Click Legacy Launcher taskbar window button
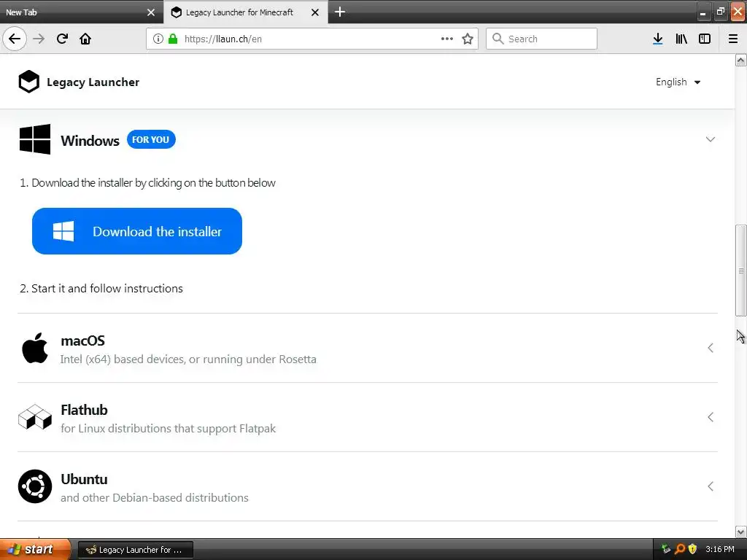The width and height of the screenshot is (747, 560). [135, 550]
